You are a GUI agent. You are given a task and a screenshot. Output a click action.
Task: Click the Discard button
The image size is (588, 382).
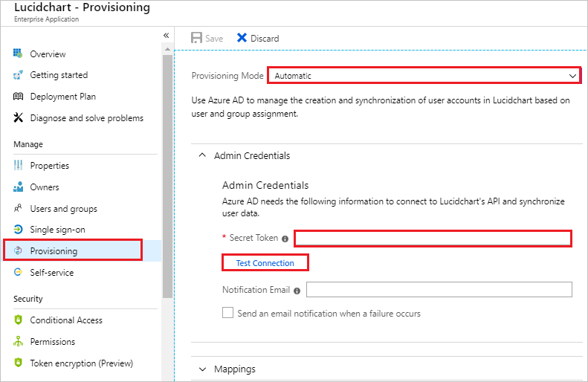click(x=258, y=38)
